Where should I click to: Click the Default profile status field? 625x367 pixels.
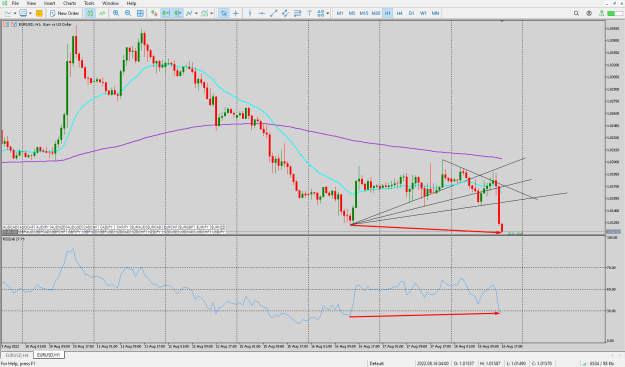pos(377,363)
